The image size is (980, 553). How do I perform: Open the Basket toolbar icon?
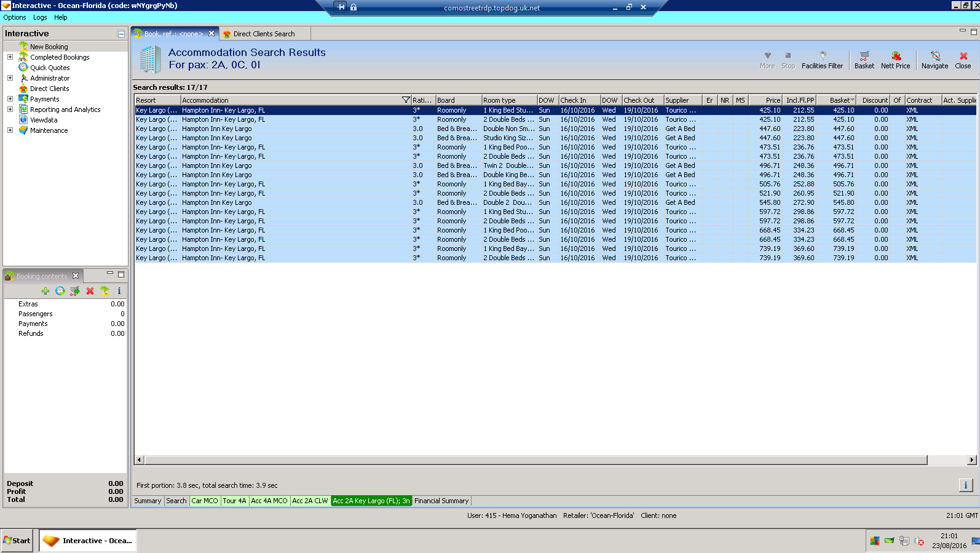tap(864, 60)
